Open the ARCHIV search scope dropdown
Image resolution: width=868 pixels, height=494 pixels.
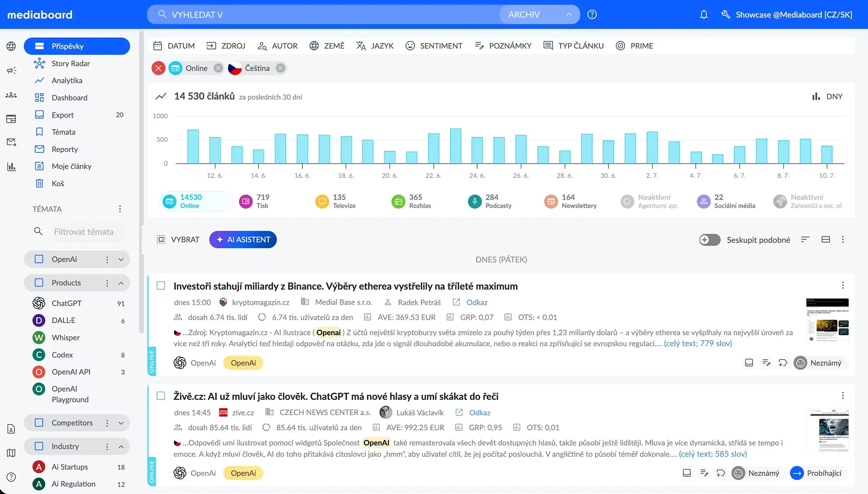[540, 15]
